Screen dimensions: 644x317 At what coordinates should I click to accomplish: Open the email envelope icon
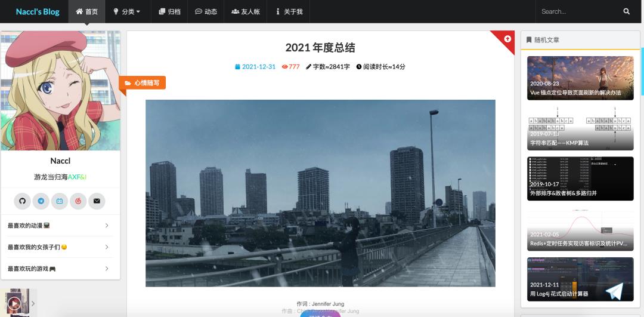coord(97,201)
